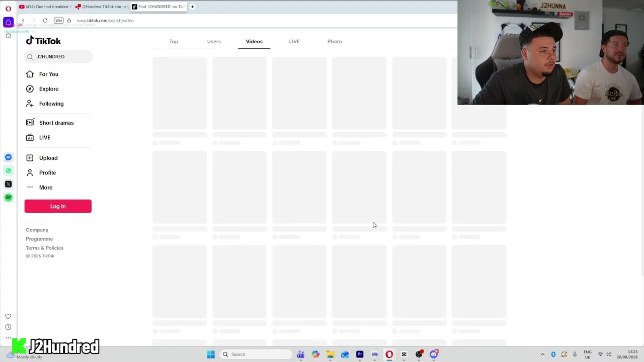Image resolution: width=644 pixels, height=362 pixels.
Task: Click the red Log in button
Action: coord(58,206)
